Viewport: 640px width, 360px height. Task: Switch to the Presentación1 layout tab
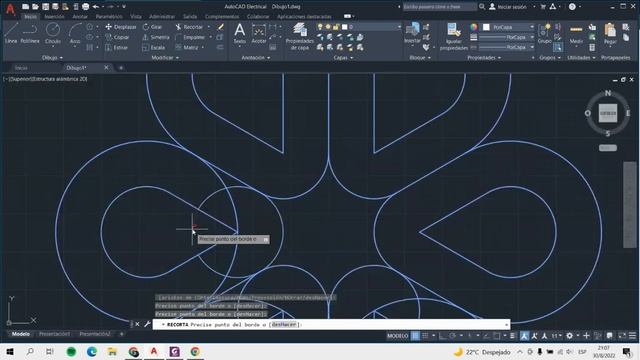coord(54,334)
